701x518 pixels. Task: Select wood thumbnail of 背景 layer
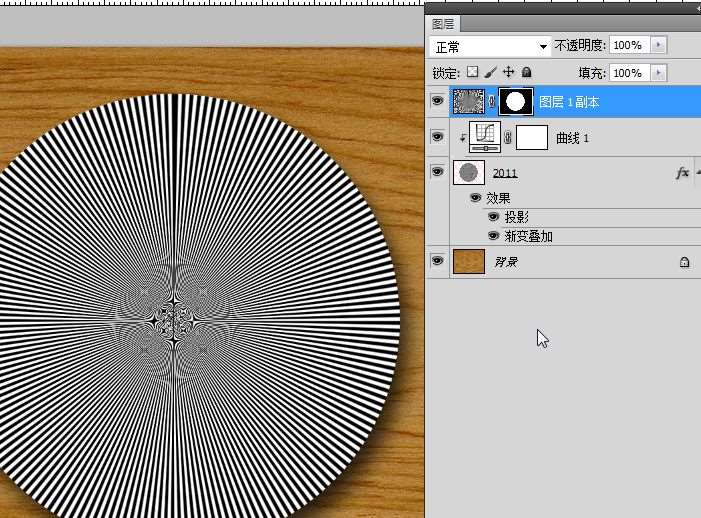[x=469, y=261]
